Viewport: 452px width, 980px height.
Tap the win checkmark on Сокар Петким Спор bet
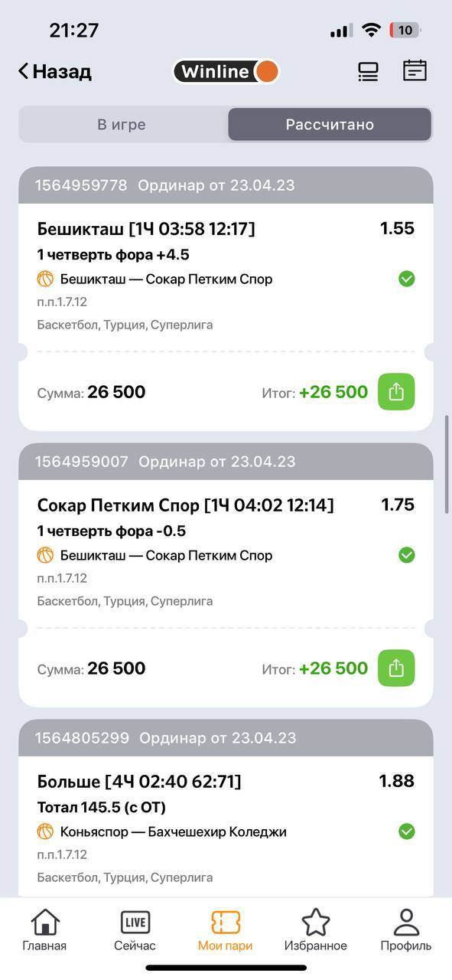pyautogui.click(x=407, y=555)
